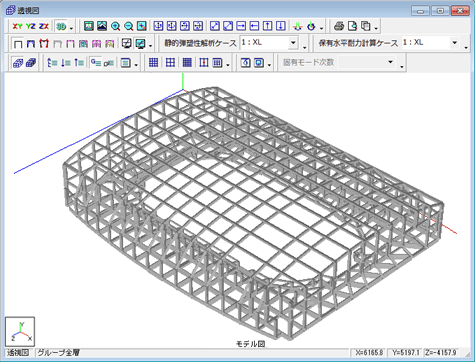Click the dense grid display icon
Screen dimensions: 475x362
click(187, 62)
